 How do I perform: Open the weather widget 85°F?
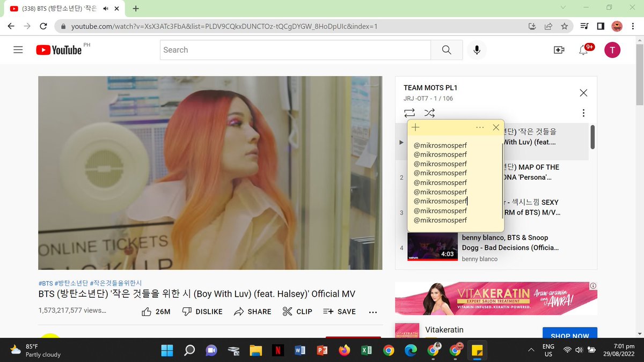[35, 350]
